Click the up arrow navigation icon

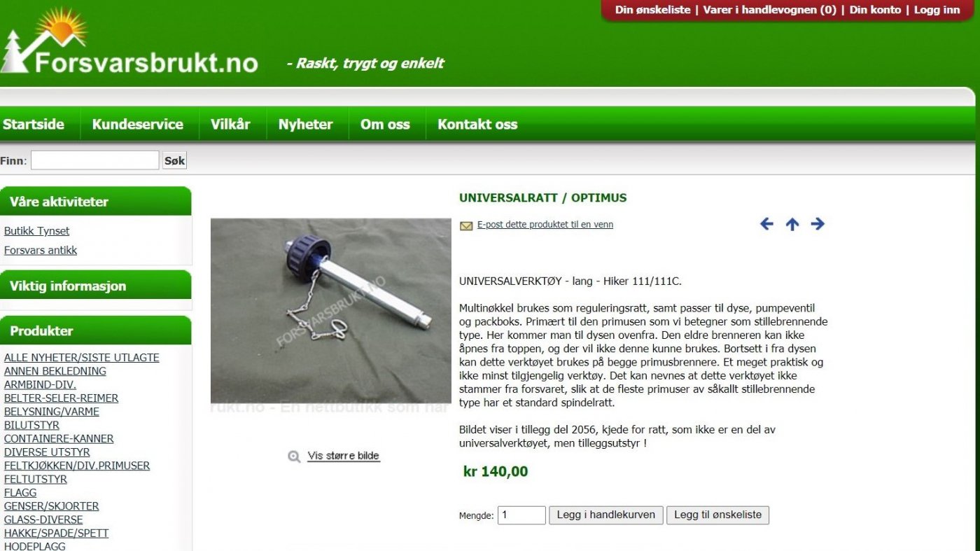(792, 224)
